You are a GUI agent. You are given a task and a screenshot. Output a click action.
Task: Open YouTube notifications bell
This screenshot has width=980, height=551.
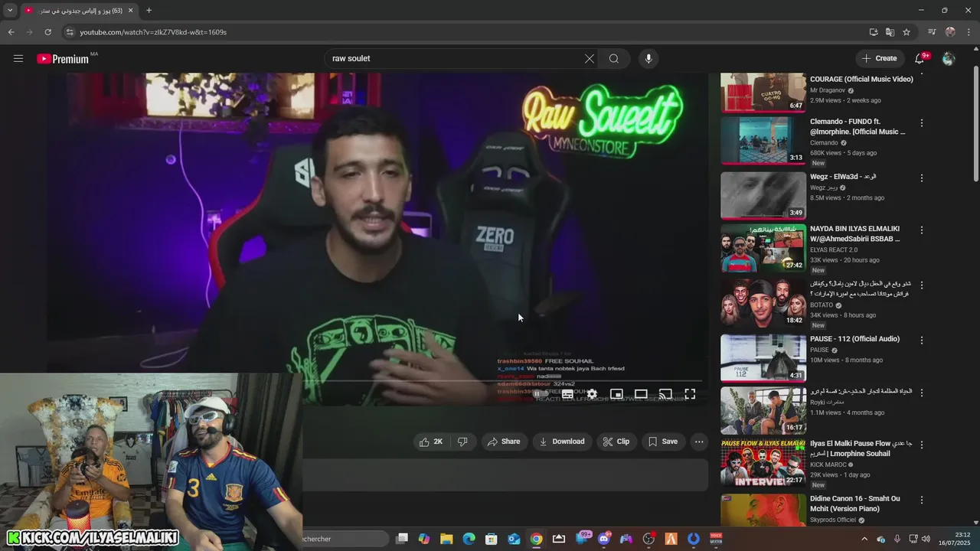point(920,58)
